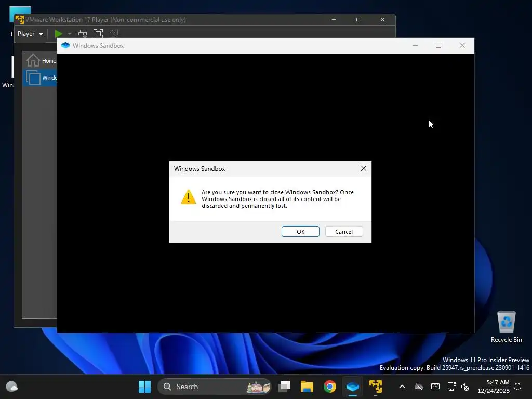532x399 pixels.
Task: Switch to Windows Sandbox taskbar icon
Action: tap(353, 387)
